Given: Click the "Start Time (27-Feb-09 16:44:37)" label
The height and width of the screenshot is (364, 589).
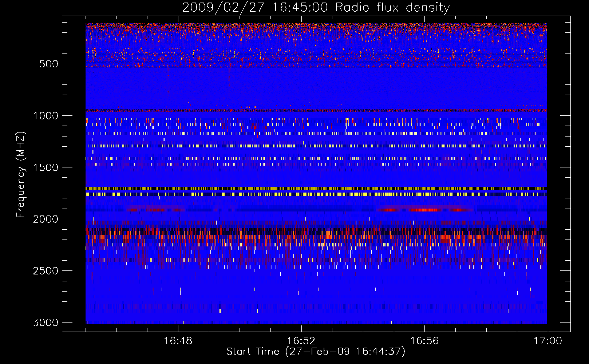Looking at the screenshot, I should point(316,352).
